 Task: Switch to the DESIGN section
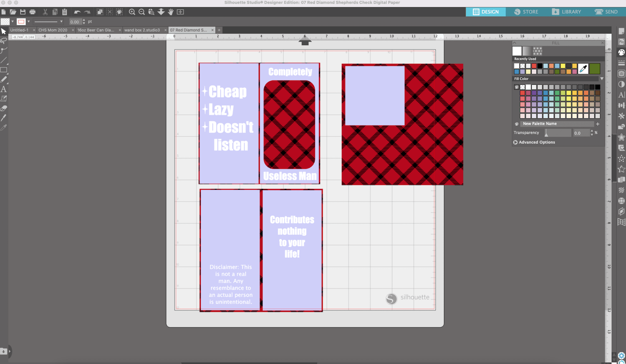(485, 12)
